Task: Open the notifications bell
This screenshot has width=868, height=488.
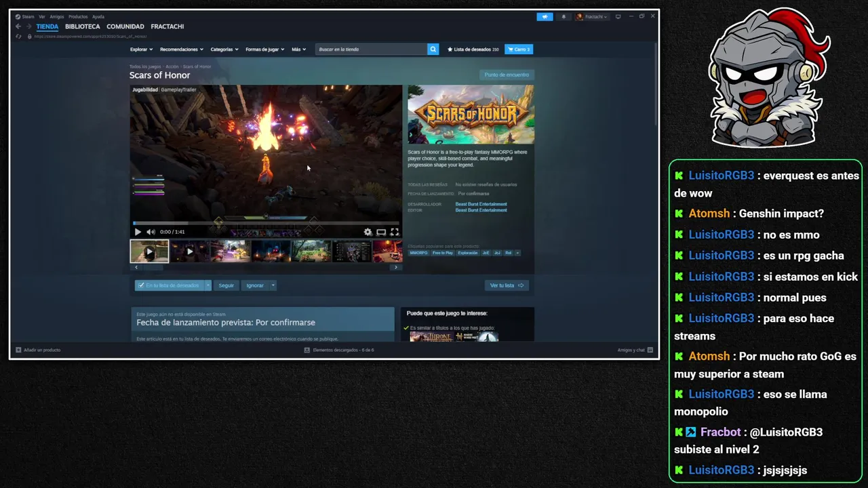Action: (x=563, y=17)
